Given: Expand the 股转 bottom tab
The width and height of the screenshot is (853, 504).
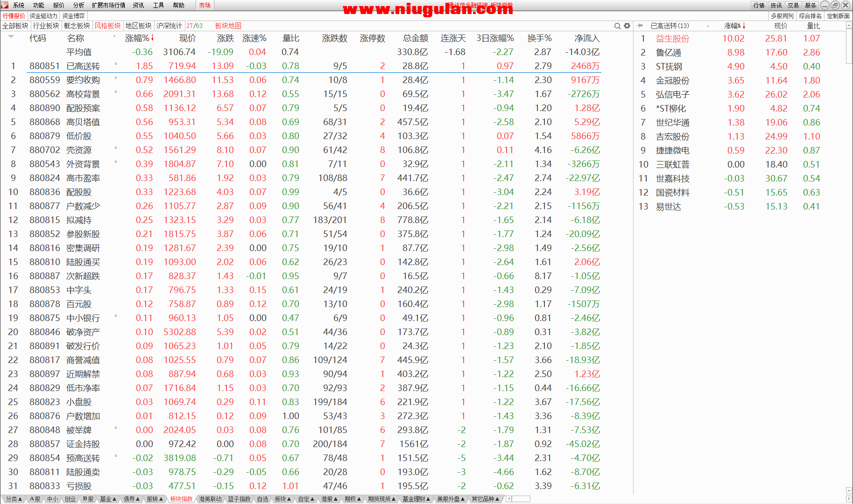Looking at the screenshot, I should (155, 499).
